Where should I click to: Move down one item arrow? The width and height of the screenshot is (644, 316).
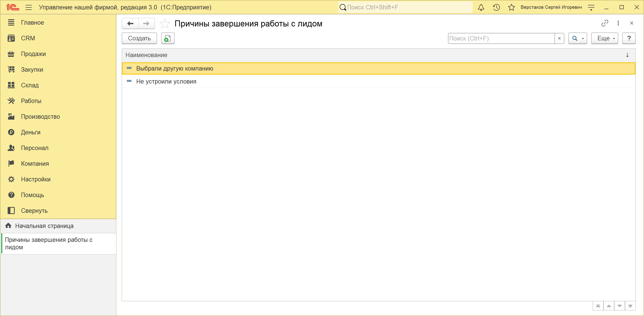(x=620, y=306)
